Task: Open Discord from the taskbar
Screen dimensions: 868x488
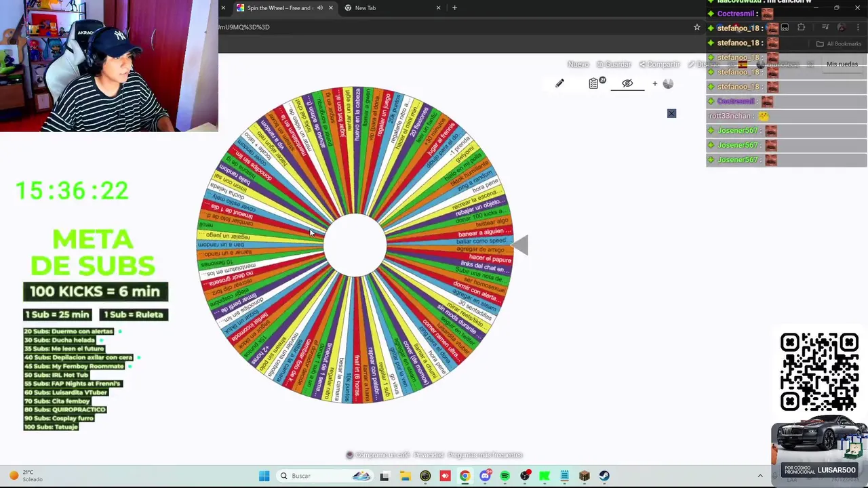Action: [x=485, y=476]
